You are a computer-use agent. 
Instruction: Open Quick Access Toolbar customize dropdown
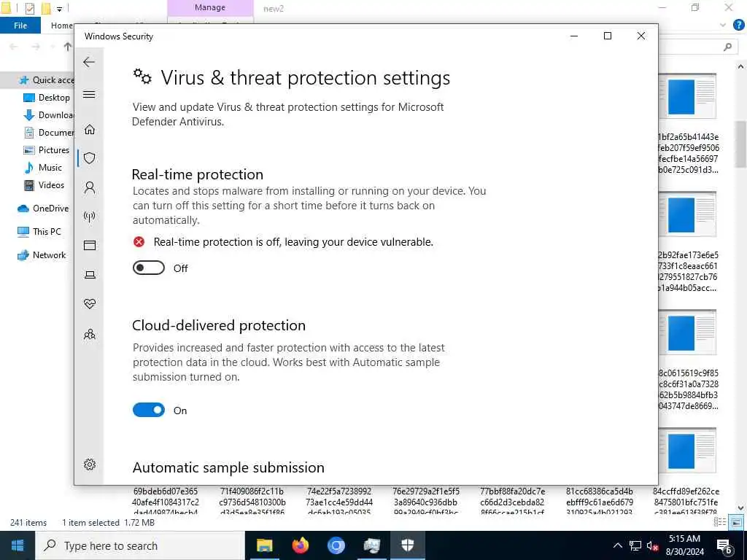(x=60, y=8)
